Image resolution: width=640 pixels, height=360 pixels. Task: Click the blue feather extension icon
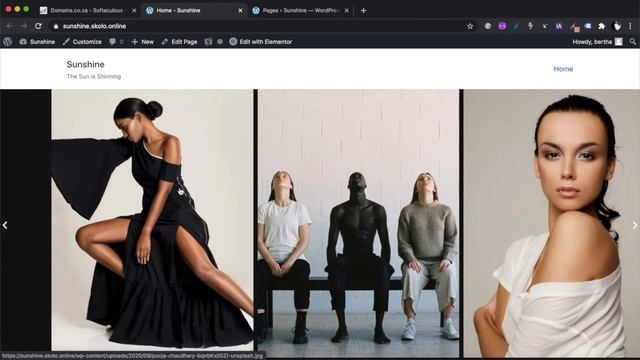[x=516, y=26]
